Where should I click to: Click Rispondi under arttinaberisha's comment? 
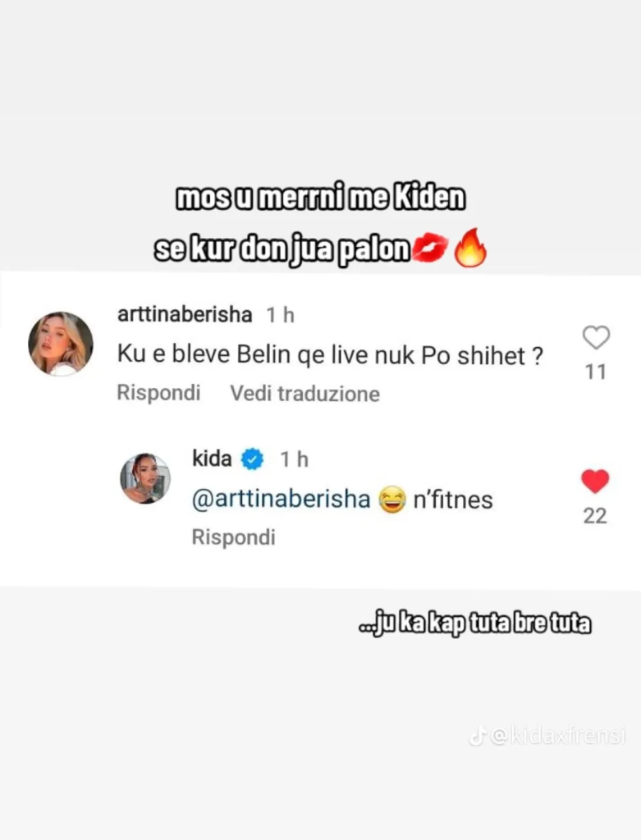coord(158,393)
